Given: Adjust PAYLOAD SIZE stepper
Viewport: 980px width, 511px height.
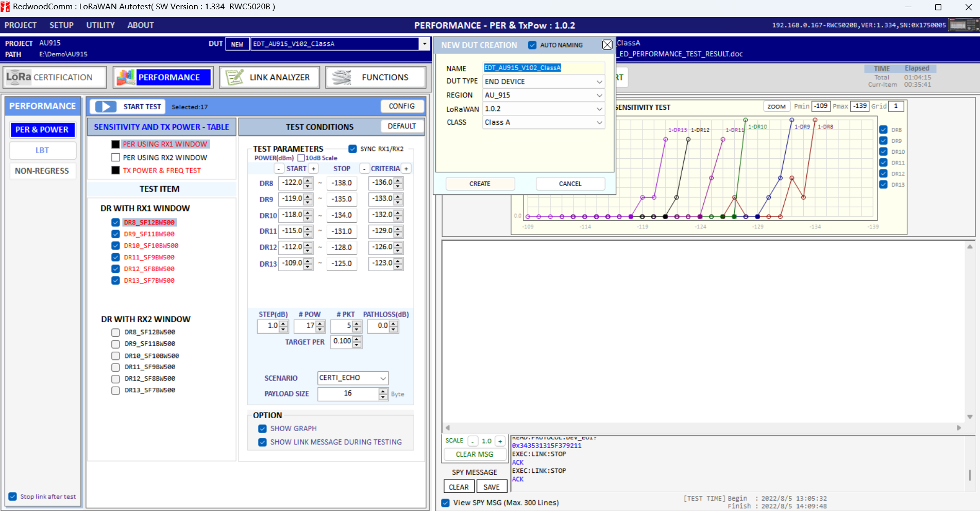Looking at the screenshot, I should [383, 394].
